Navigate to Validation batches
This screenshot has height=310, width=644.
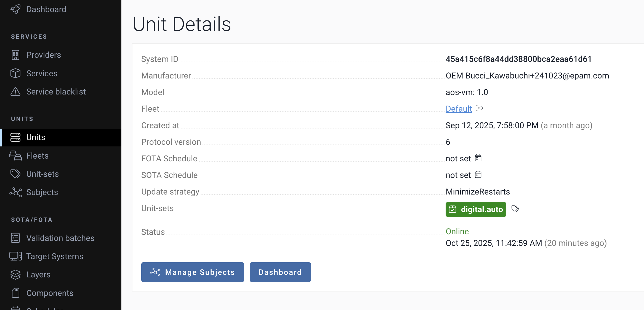[60, 238]
